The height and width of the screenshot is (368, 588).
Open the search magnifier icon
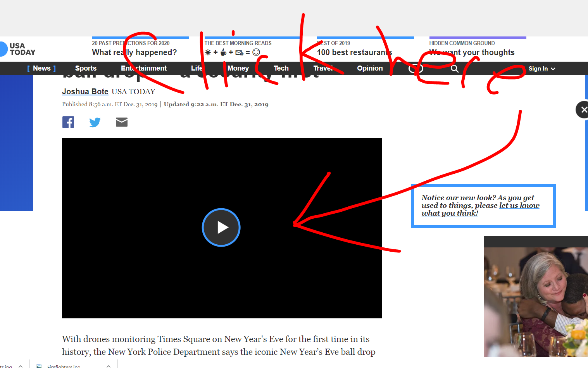(x=455, y=69)
